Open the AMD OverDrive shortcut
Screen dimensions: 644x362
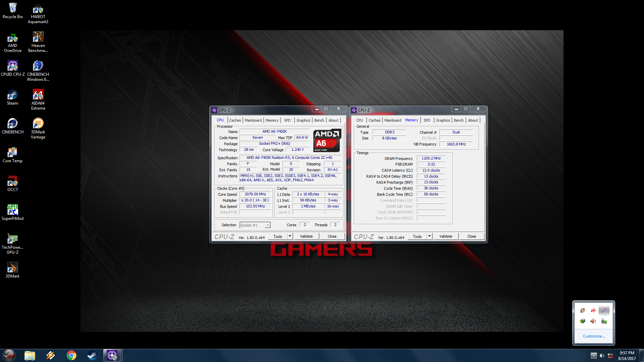pyautogui.click(x=13, y=42)
